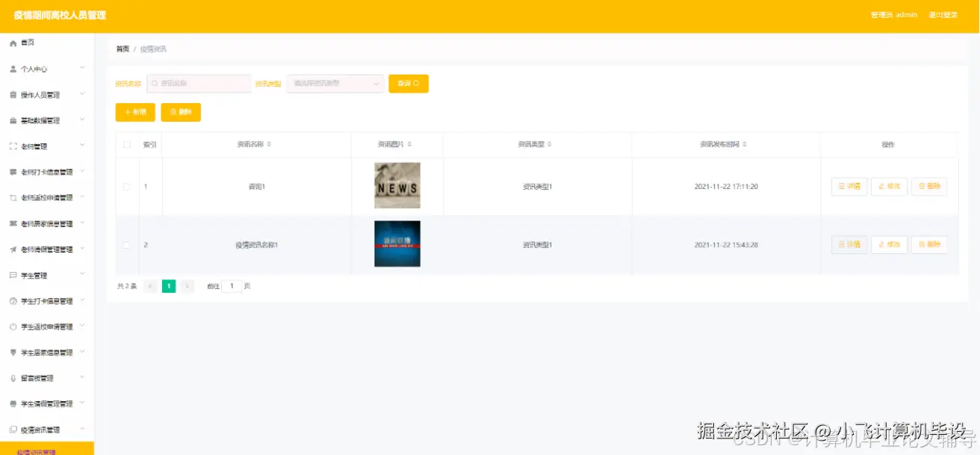This screenshot has height=455, width=980.
Task: Collapse 疫情资讯管理 using its chevron
Action: (82, 429)
